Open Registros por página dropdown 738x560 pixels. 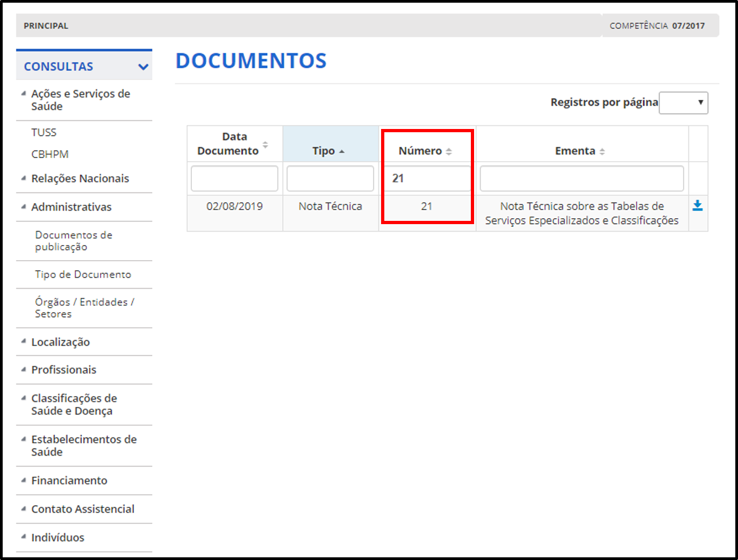coord(683,103)
